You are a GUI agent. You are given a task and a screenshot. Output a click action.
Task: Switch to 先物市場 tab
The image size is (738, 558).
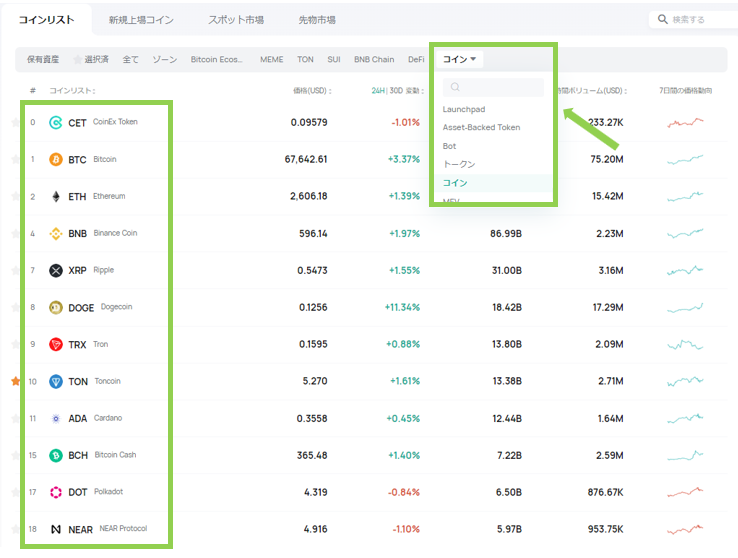click(317, 20)
